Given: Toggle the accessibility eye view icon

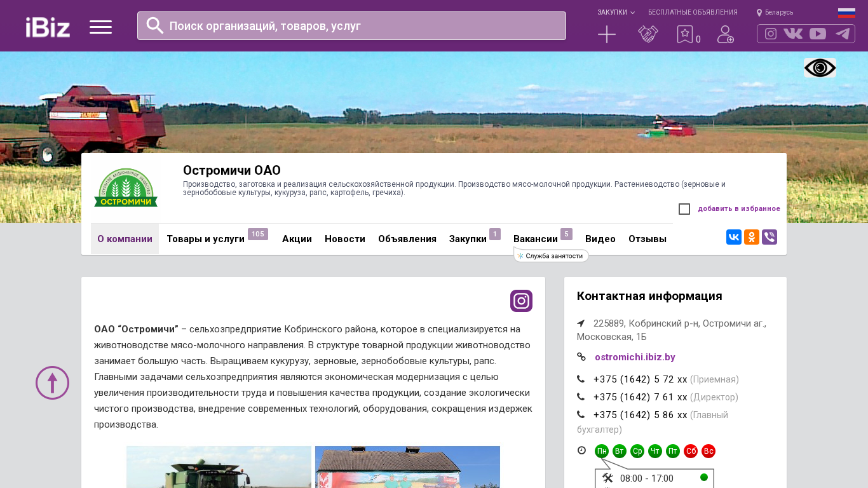Looking at the screenshot, I should [820, 68].
